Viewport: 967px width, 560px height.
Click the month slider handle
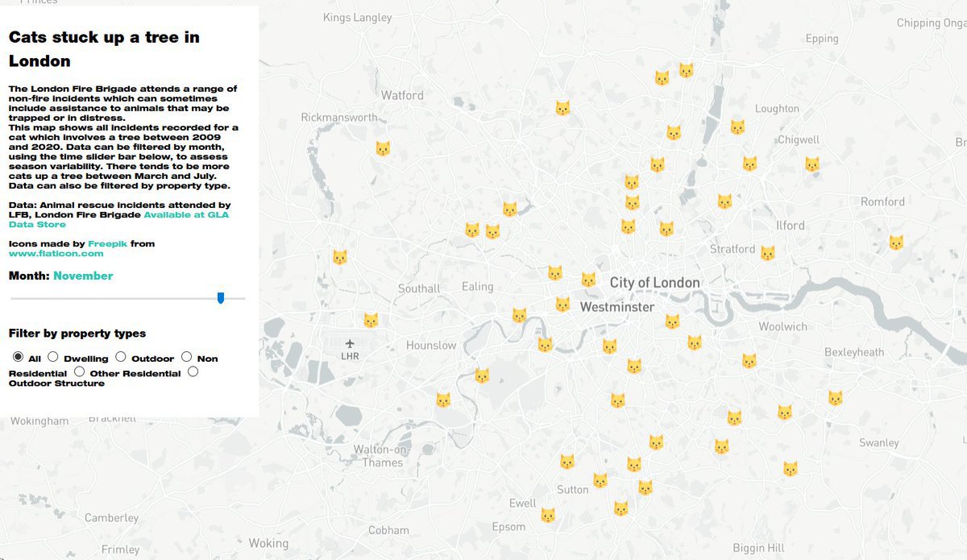pos(220,298)
